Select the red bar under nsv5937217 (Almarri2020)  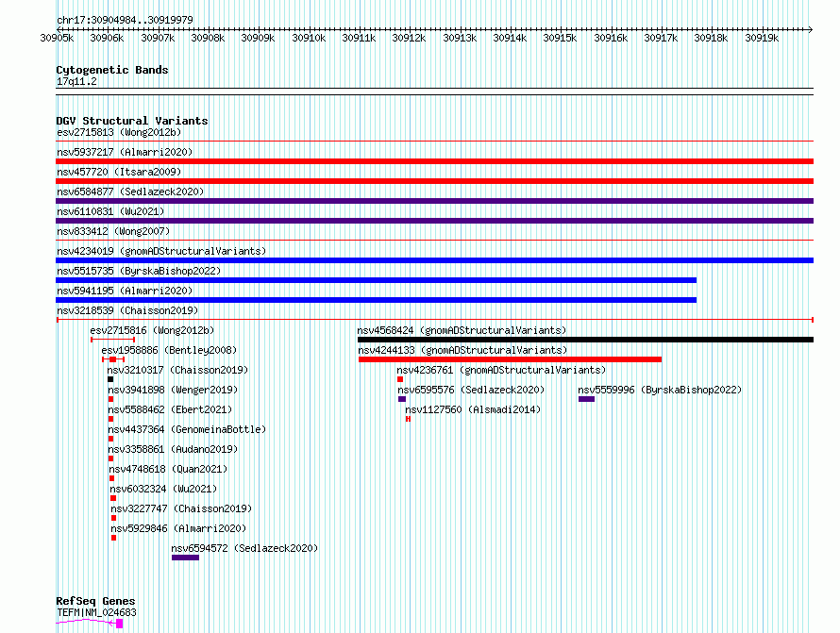(434, 161)
